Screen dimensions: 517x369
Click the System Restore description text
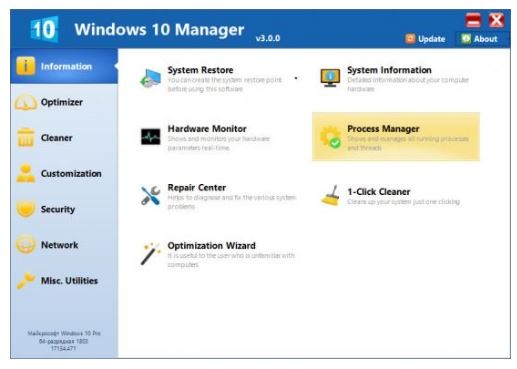point(224,84)
